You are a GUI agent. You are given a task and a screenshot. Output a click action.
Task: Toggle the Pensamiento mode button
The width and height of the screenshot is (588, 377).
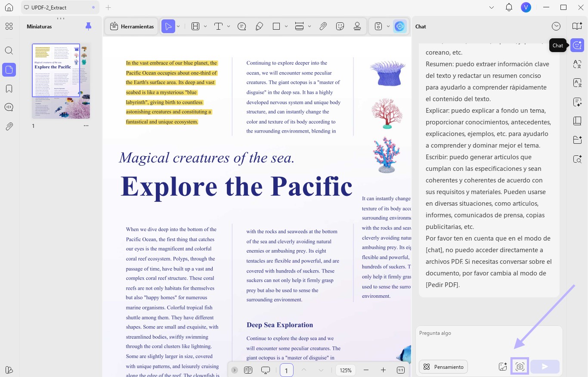tap(443, 367)
